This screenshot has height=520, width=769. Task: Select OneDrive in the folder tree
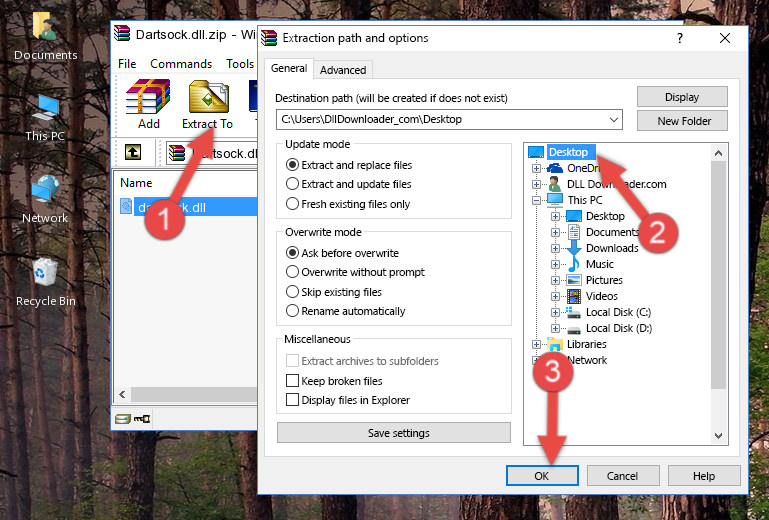coord(583,168)
